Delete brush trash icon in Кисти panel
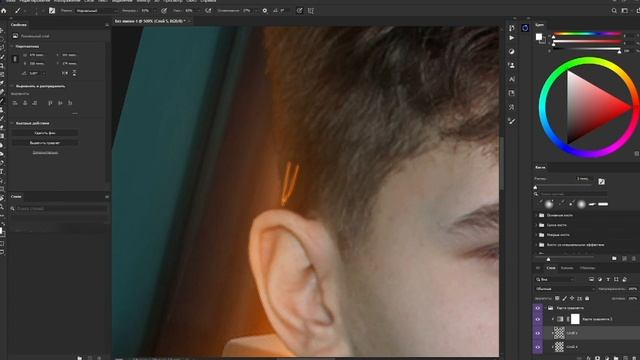The width and height of the screenshot is (640, 360). point(634,258)
